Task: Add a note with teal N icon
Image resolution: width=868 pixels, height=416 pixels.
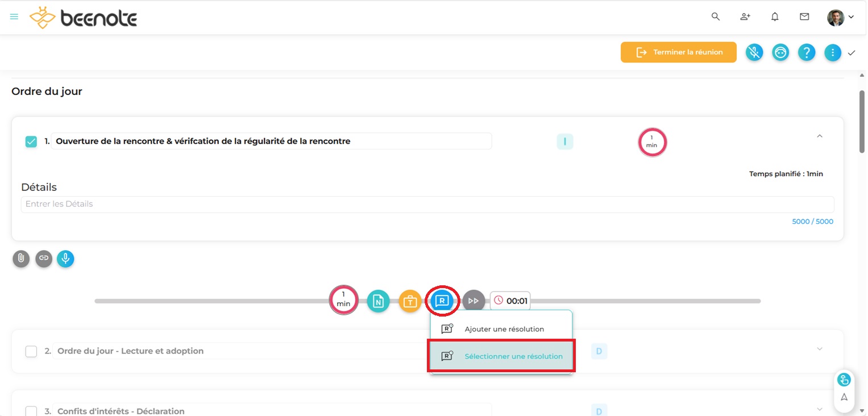Action: pyautogui.click(x=378, y=301)
